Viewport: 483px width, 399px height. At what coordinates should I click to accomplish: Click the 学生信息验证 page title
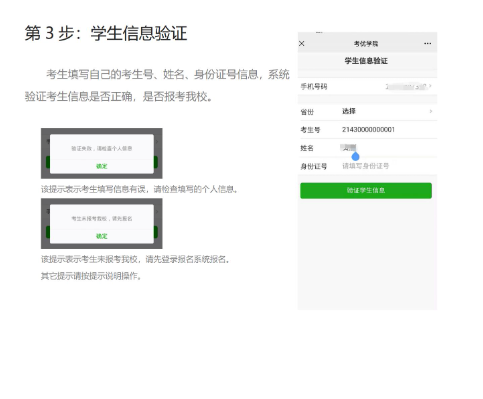pos(366,61)
